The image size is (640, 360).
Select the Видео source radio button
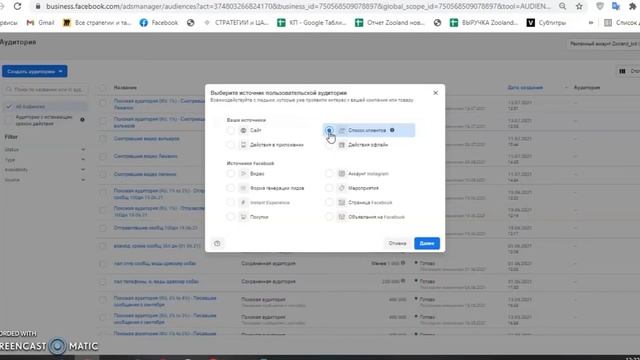(231, 173)
